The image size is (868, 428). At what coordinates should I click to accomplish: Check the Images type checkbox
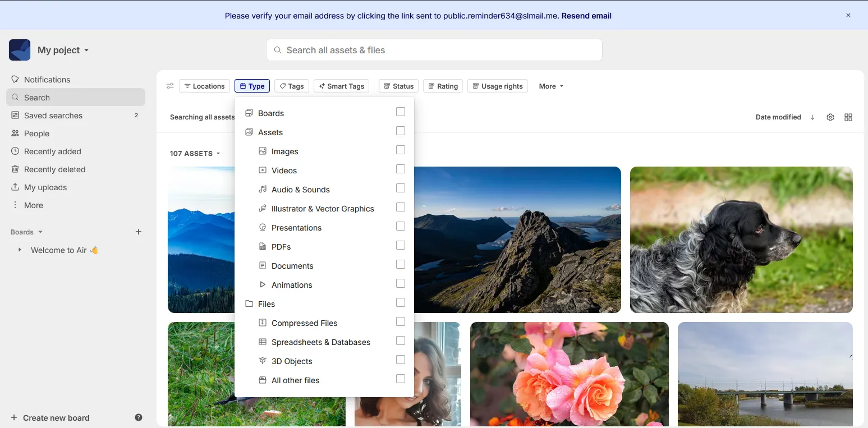[400, 150]
